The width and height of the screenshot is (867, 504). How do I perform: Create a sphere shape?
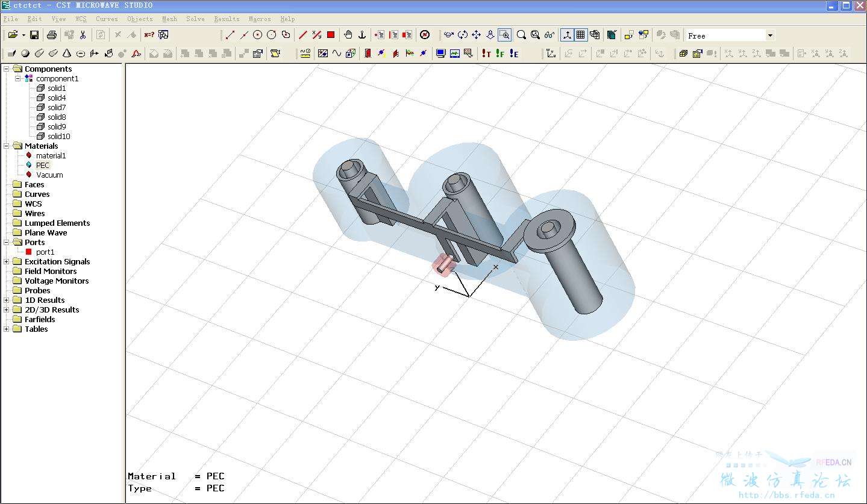[25, 54]
